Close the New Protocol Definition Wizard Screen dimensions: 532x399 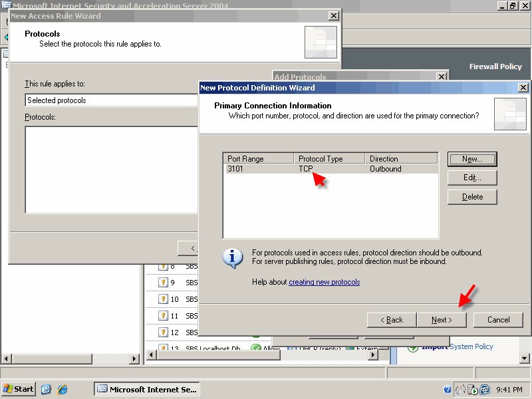pyautogui.click(x=523, y=88)
